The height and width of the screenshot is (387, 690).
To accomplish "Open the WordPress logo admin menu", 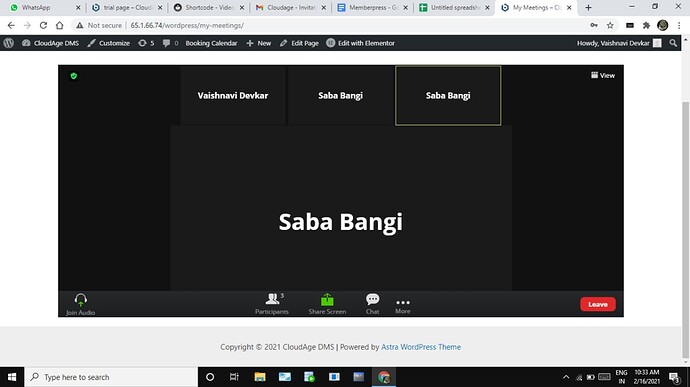I will tap(9, 43).
